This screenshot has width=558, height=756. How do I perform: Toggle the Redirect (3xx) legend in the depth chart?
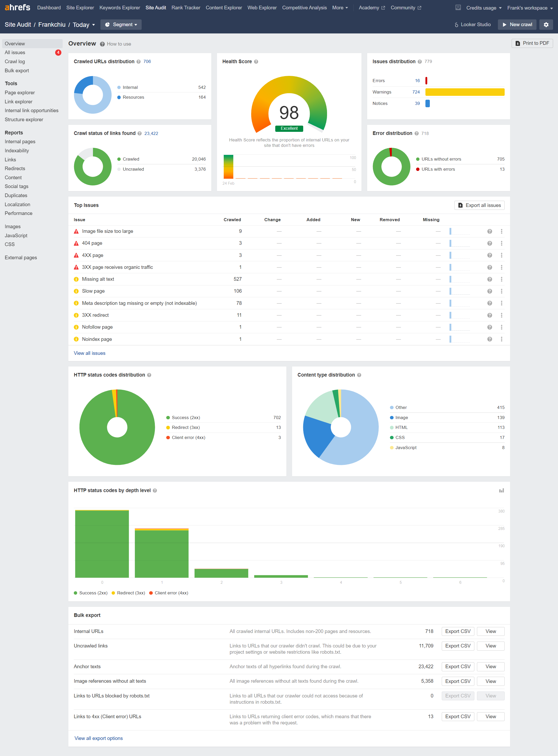(128, 593)
